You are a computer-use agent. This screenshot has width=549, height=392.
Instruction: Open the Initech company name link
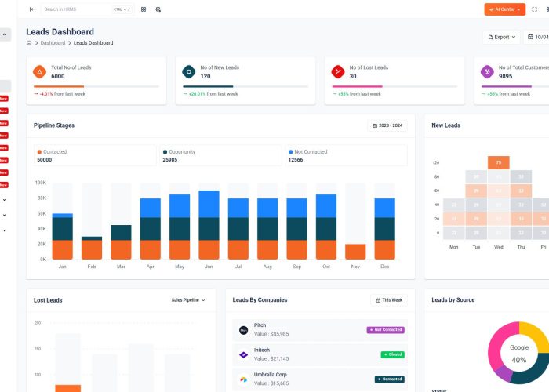point(261,350)
